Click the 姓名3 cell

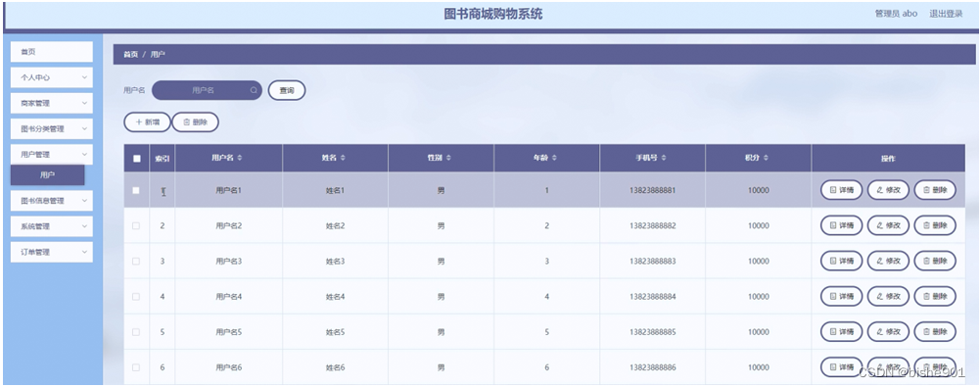tap(335, 262)
